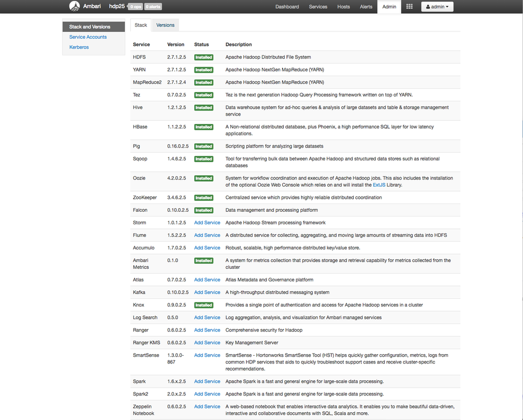The height and width of the screenshot is (420, 523).
Task: Click the Sqoop version 1.4.6.2.5
Action: point(176,158)
